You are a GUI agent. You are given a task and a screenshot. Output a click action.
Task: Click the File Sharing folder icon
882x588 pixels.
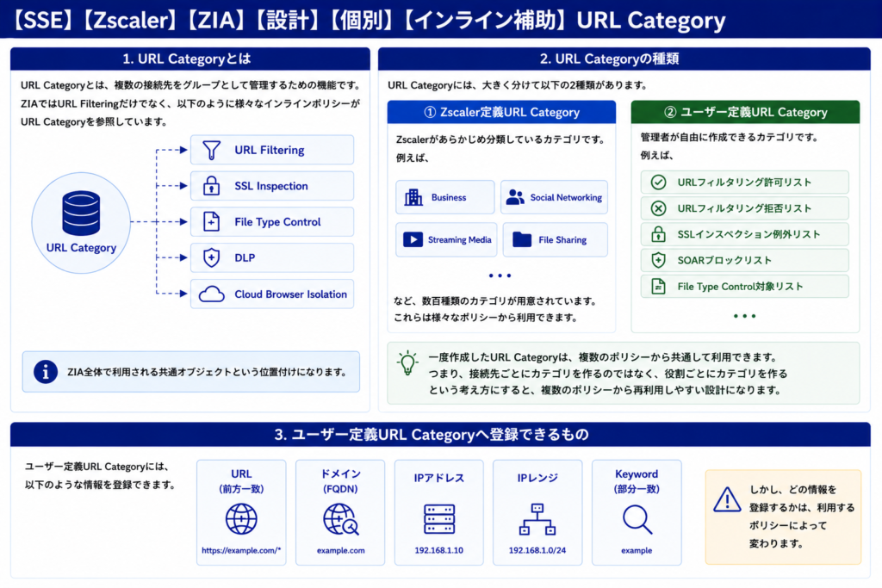[521, 239]
